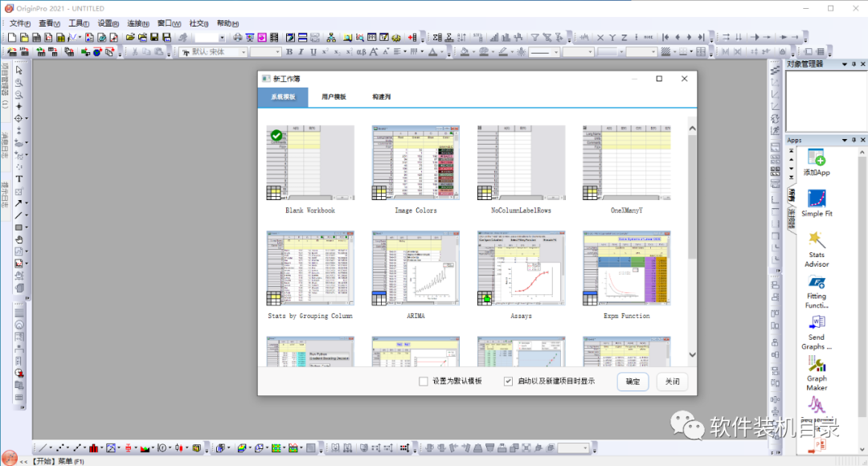Click template list scrollbar down arrow

pos(692,355)
